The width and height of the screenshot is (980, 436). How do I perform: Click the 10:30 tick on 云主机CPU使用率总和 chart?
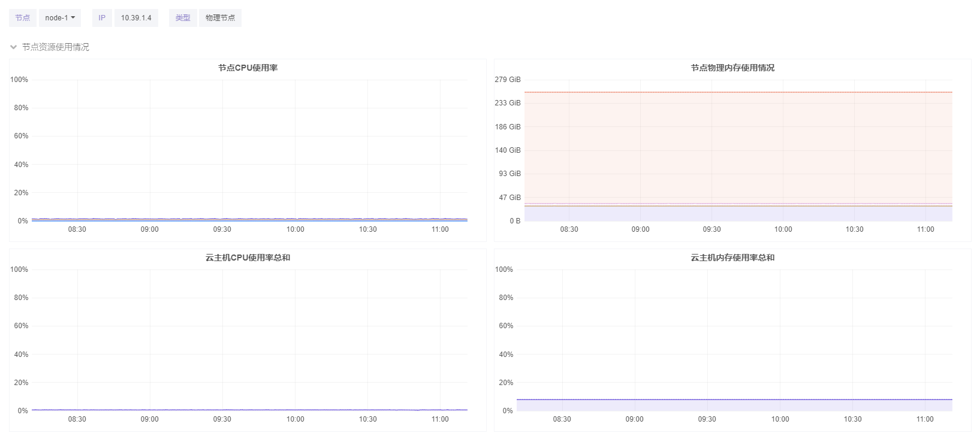point(367,419)
